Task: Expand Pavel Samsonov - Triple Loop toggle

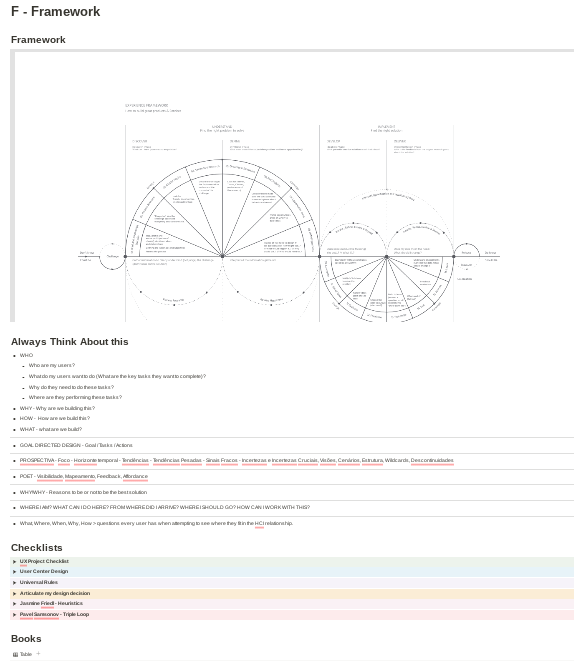Action: (x=14, y=615)
